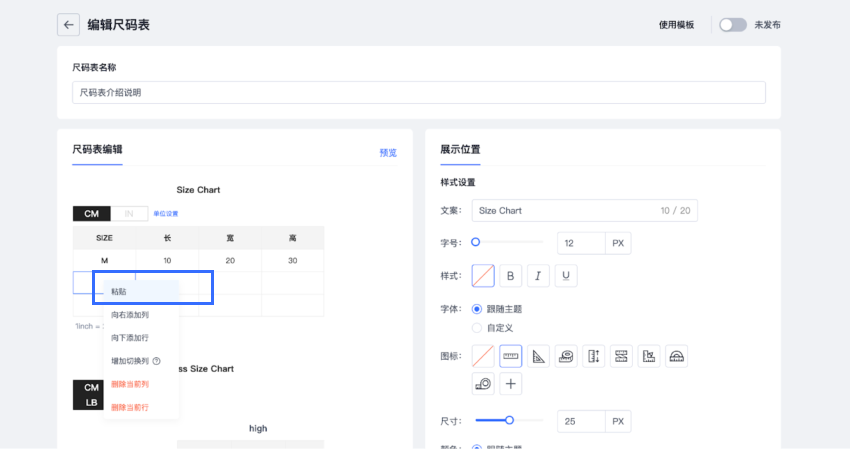Image resolution: width=850 pixels, height=449 pixels.
Task: Choose 自定义 font radio option
Action: click(477, 327)
